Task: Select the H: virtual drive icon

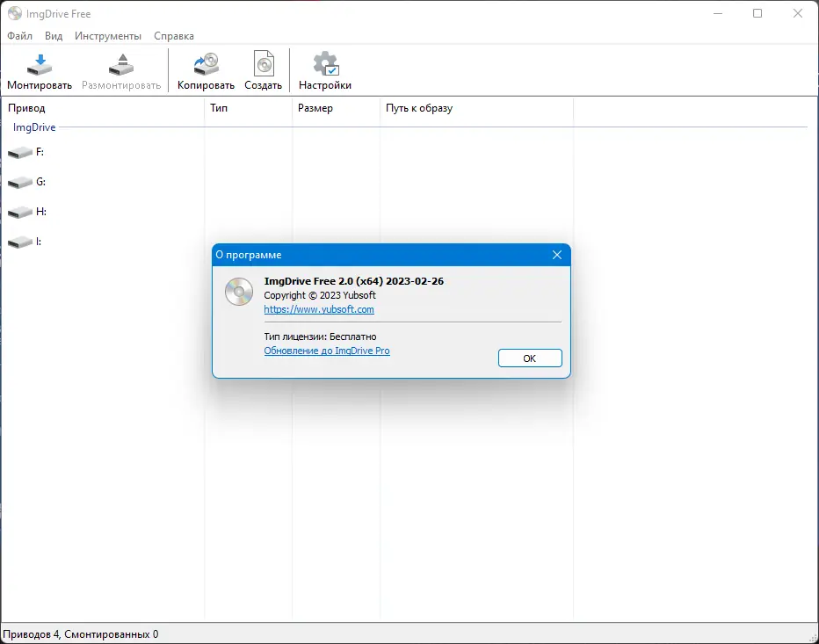Action: [20, 212]
